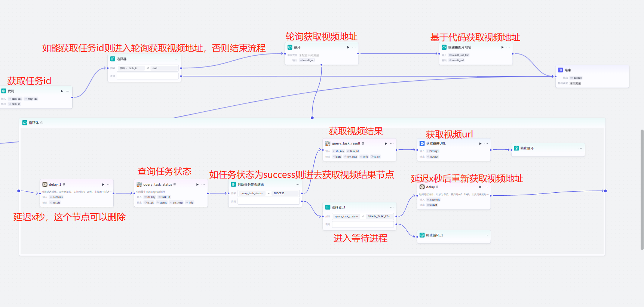Click the 循环体 right-side output port dot

pos(605,191)
